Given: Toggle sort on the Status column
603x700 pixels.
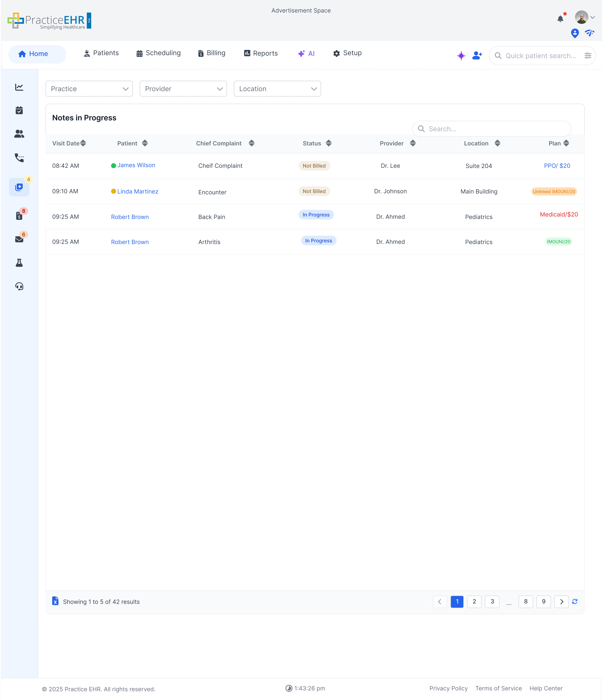Looking at the screenshot, I should [328, 143].
